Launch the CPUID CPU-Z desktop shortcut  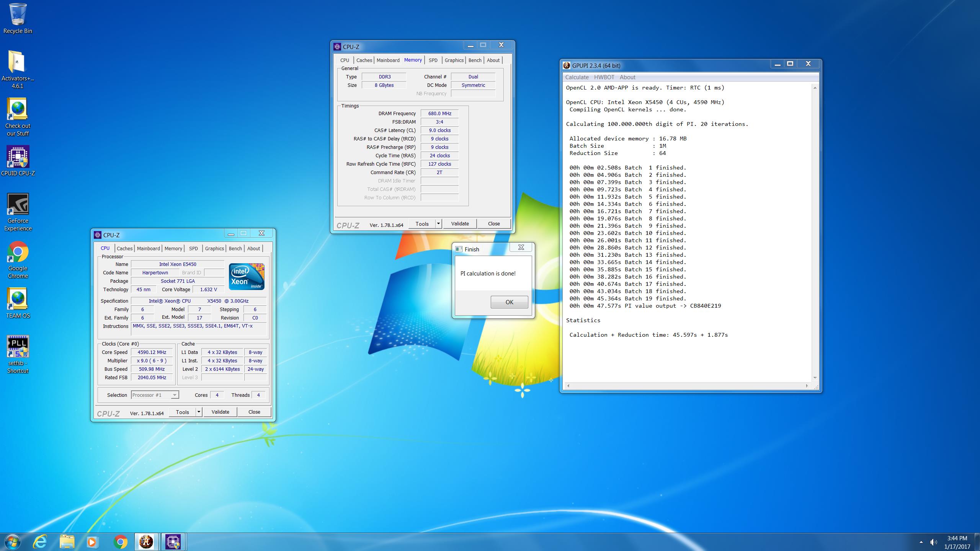[18, 161]
